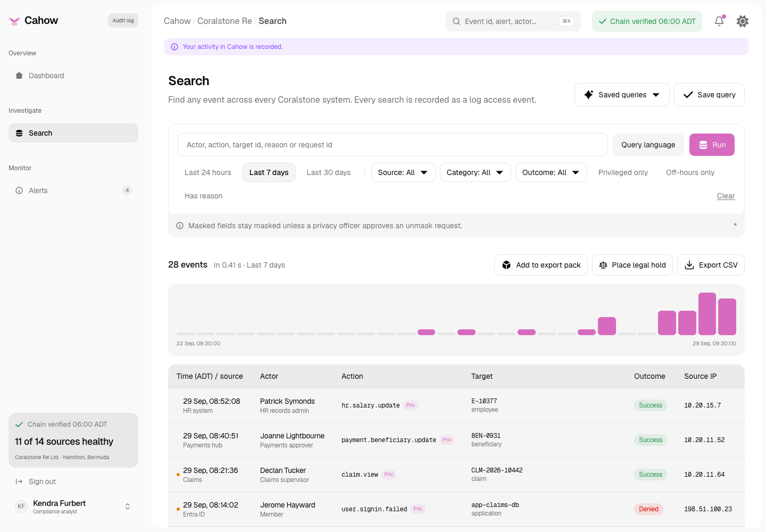
Task: Toggle Has reason filter
Action: coord(204,196)
